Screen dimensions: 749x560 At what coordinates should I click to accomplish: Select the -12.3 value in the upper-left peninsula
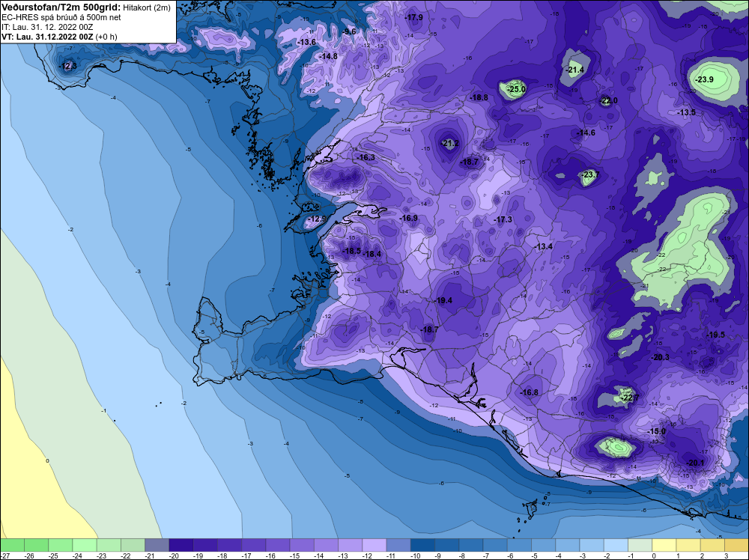coord(67,67)
